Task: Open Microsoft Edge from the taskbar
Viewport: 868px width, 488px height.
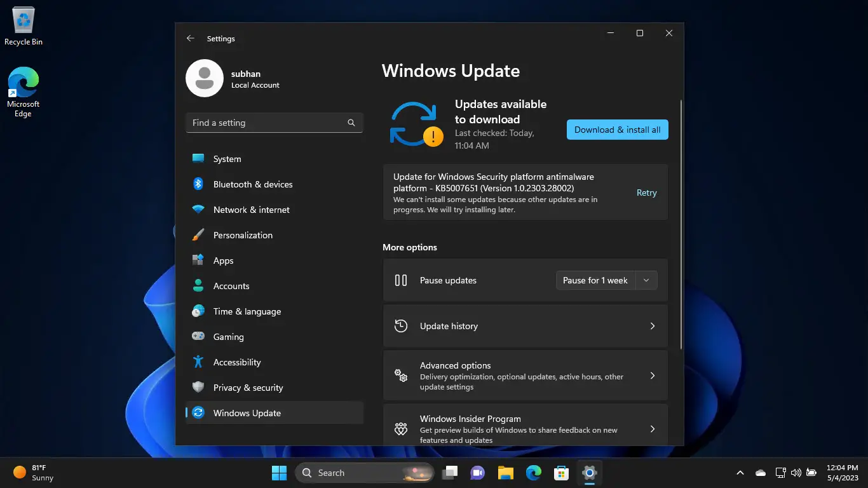Action: [534, 473]
